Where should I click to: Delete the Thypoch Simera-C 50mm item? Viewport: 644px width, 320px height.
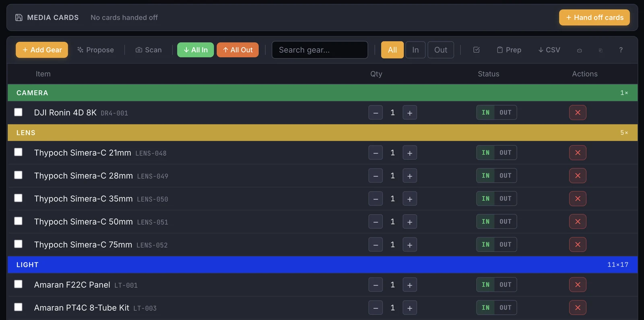click(x=578, y=222)
